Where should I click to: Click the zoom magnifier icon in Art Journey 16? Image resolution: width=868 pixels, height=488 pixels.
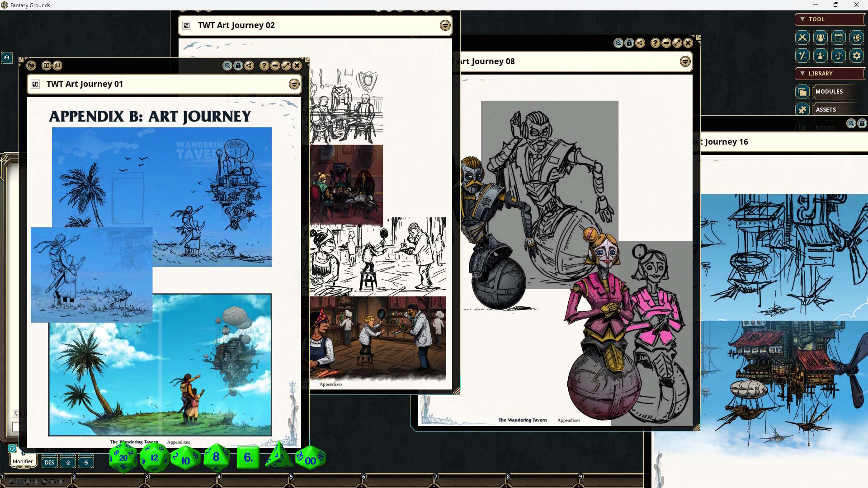click(851, 123)
